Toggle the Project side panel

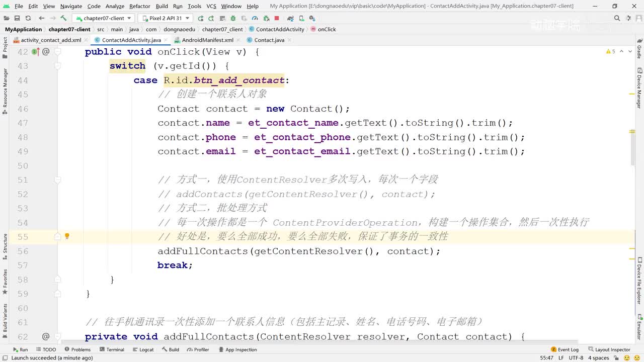click(x=5, y=48)
